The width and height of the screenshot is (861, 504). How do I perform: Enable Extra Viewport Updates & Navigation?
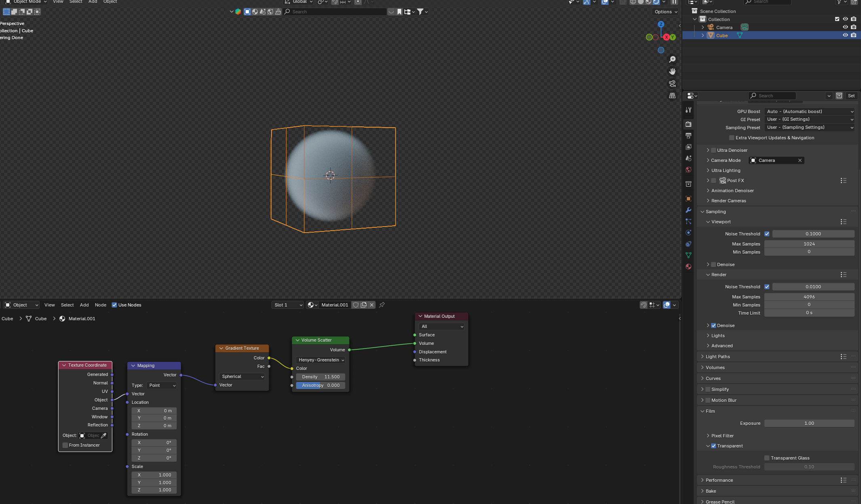732,138
